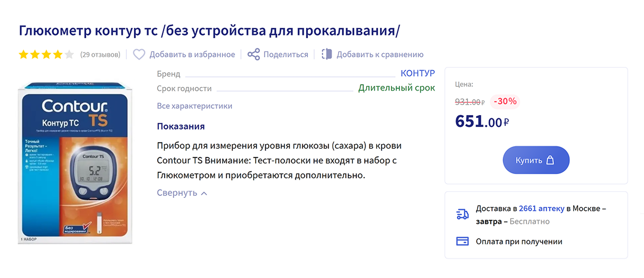
Task: Click the Бренд label
Action: (168, 74)
